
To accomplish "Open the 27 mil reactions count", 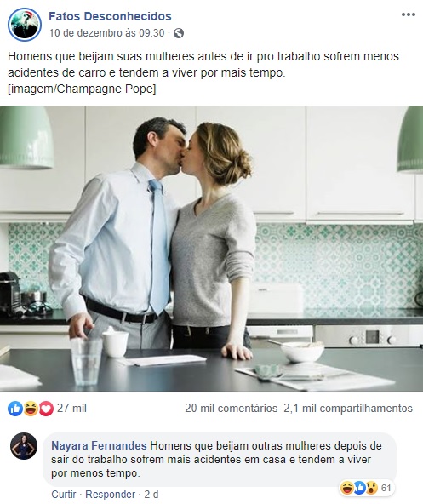I will coord(71,408).
